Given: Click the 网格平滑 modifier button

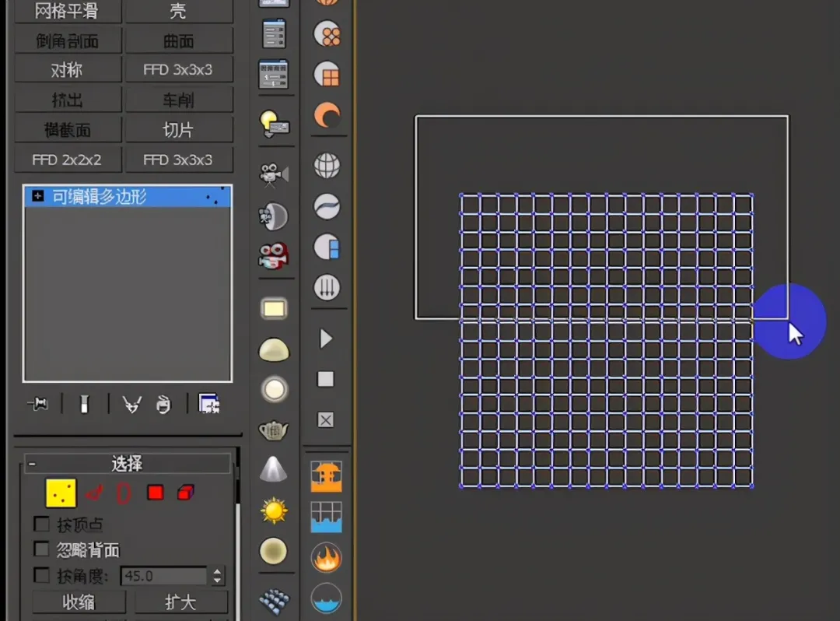Looking at the screenshot, I should tap(68, 11).
